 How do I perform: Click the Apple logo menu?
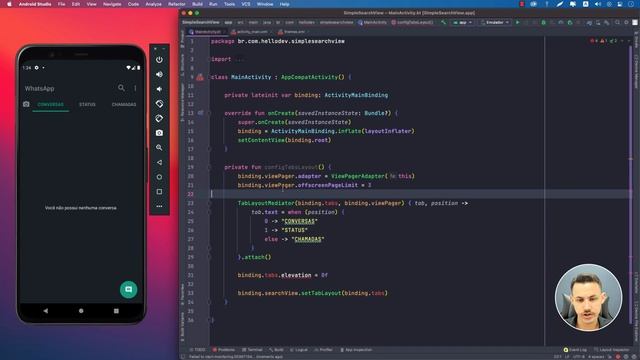tap(9, 4)
